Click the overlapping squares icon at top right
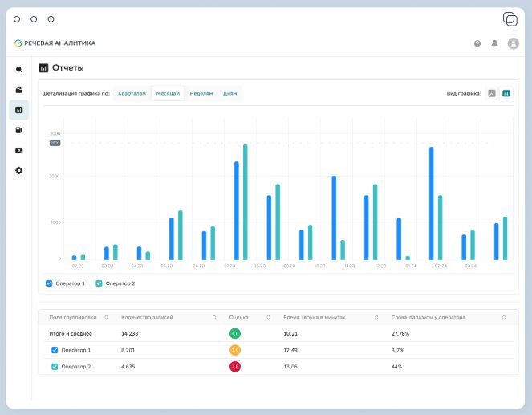 point(510,19)
